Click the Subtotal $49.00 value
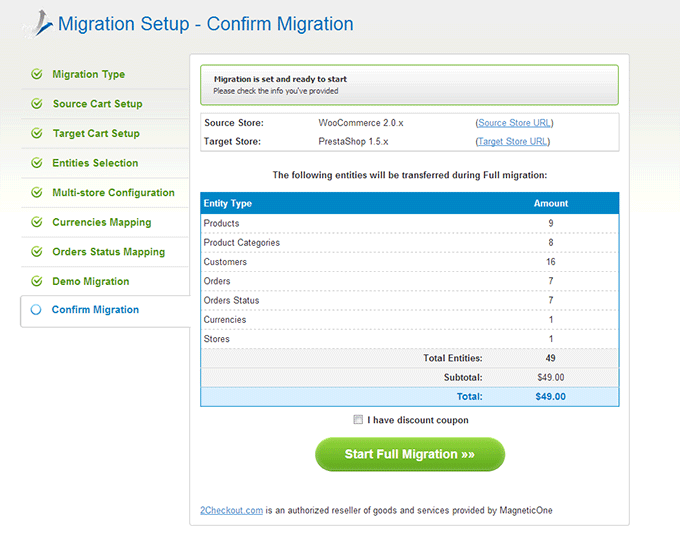 tap(551, 377)
